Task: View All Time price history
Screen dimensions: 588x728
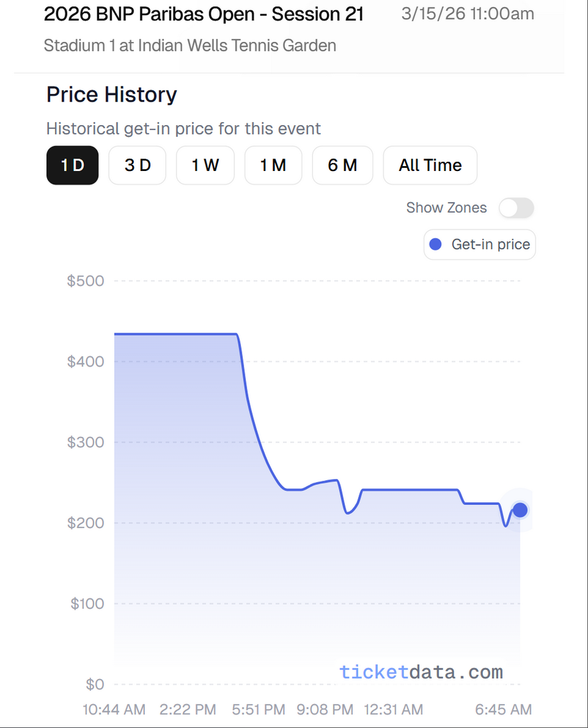Action: click(430, 165)
